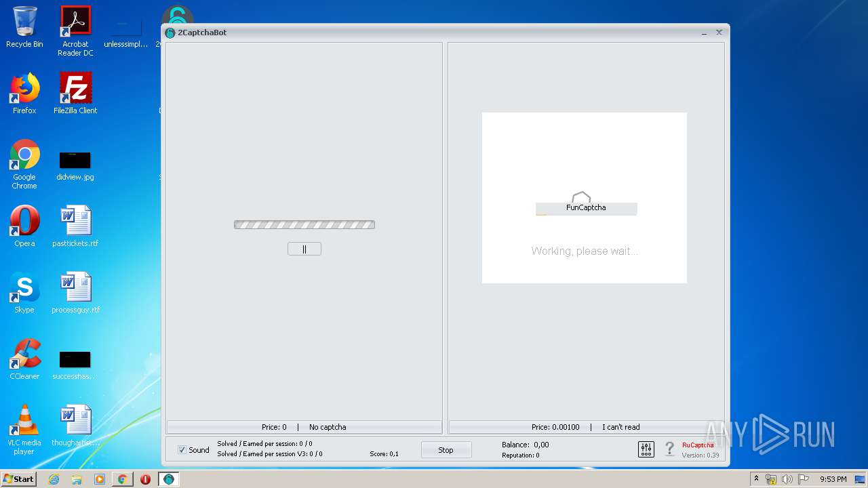868x488 pixels.
Task: Show hidden system tray icons
Action: point(756,479)
